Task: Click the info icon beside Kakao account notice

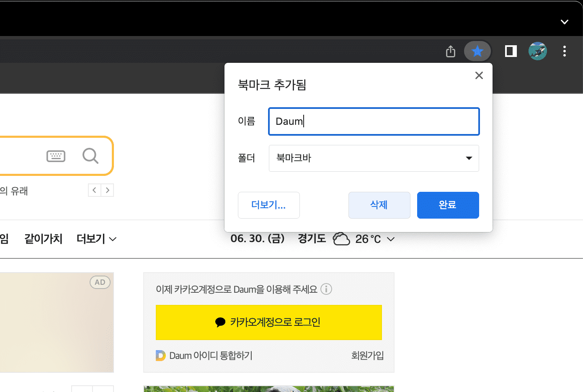Action: pyautogui.click(x=326, y=289)
